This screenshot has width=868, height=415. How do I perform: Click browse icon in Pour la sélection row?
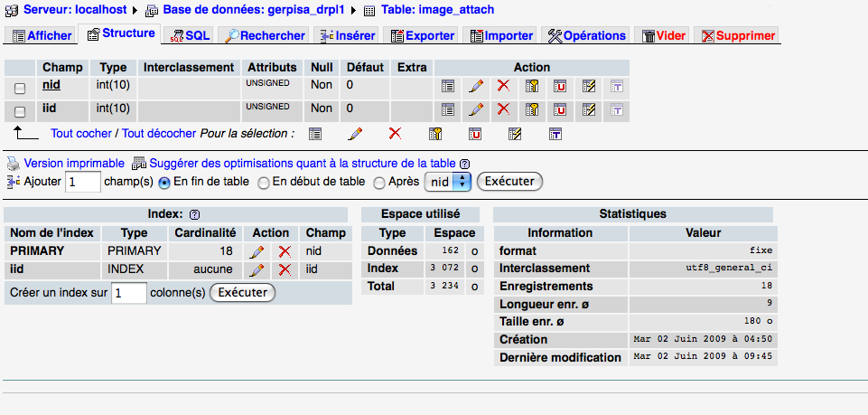pos(315,134)
